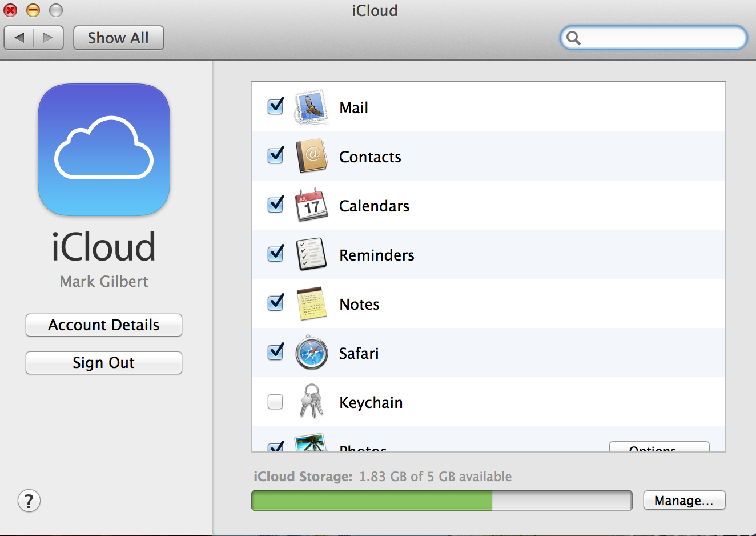Click the Keychain keys icon
The width and height of the screenshot is (756, 536).
(x=311, y=401)
